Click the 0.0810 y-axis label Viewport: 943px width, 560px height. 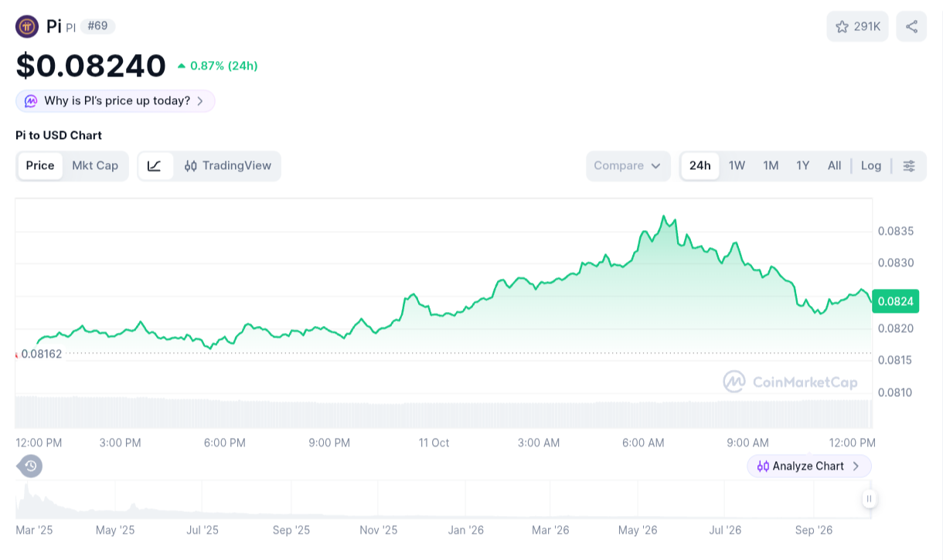click(x=896, y=392)
